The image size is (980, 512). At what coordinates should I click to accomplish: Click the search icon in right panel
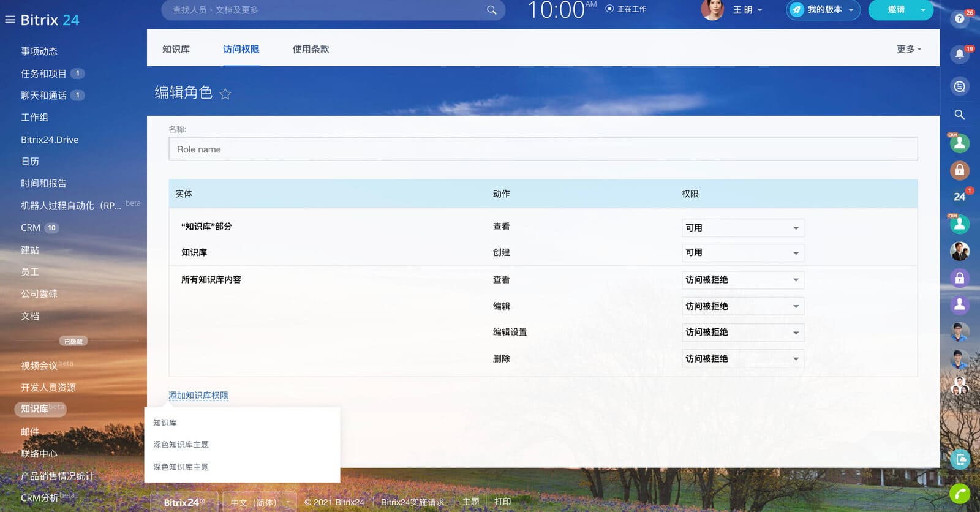[960, 115]
